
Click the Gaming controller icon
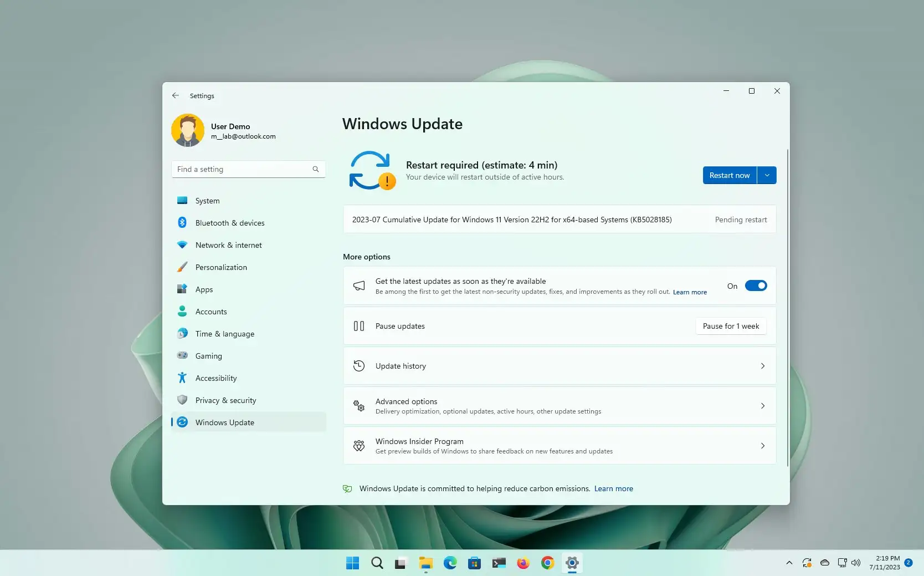pos(182,355)
